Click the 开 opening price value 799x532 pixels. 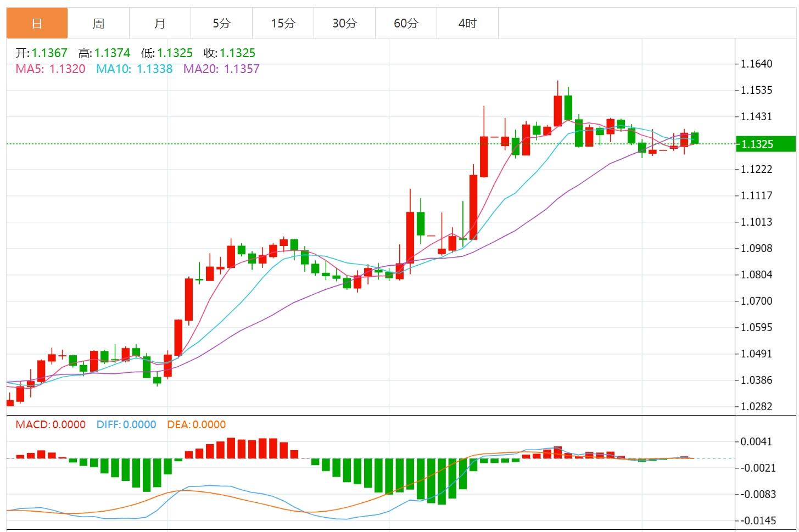click(49, 53)
